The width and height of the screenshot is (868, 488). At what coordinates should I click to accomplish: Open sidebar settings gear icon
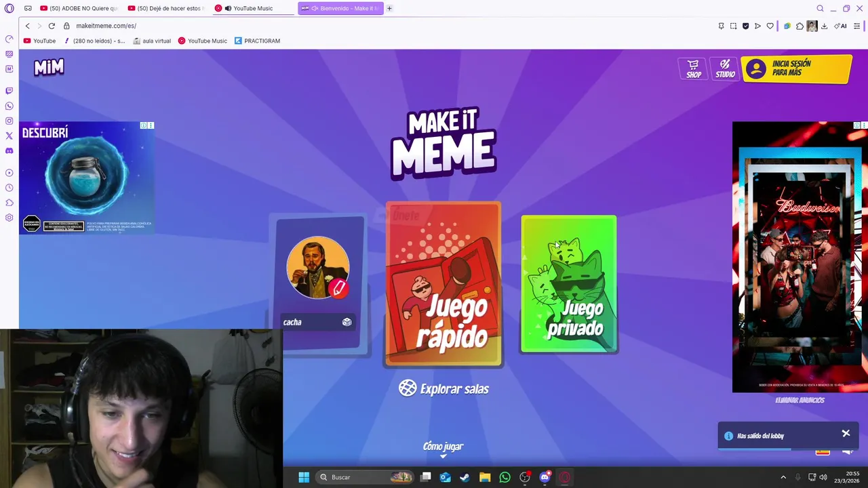[x=9, y=218]
